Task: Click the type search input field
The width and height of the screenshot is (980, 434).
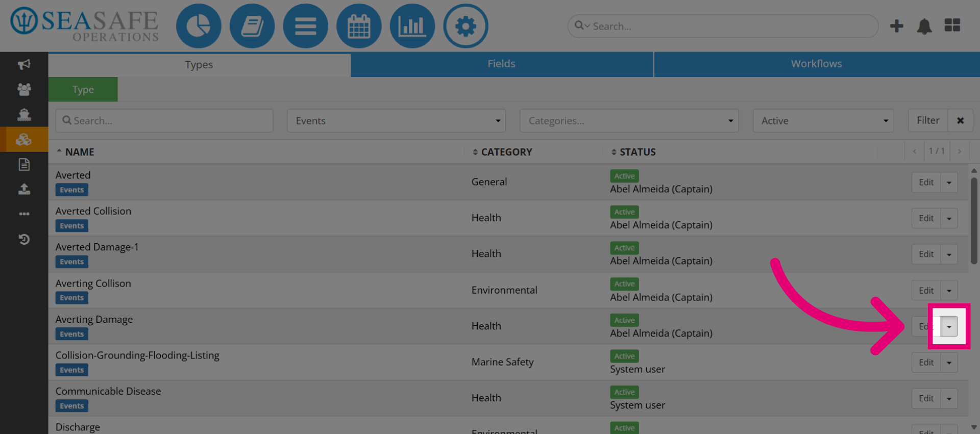Action: click(164, 120)
